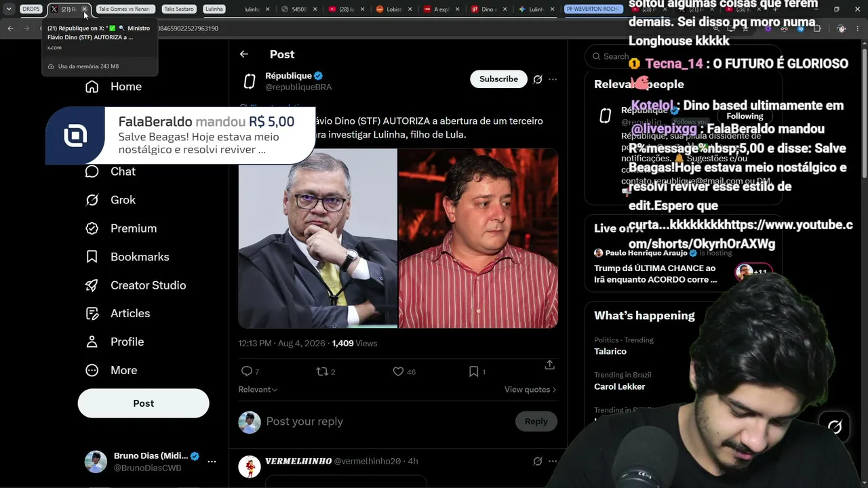This screenshot has width=868, height=488.
Task: Click the VERMELHINHO username on the reply
Action: 298,461
